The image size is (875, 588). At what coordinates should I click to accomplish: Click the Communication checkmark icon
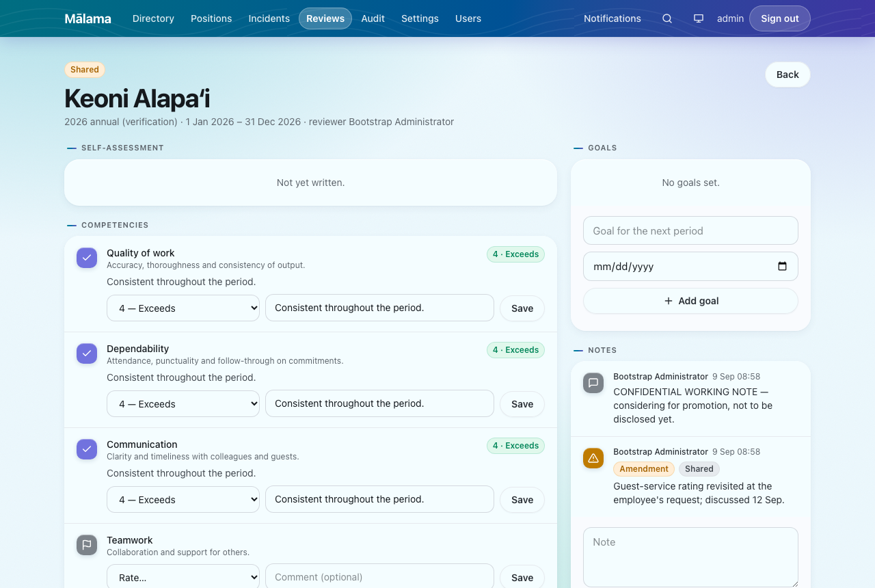(x=87, y=449)
